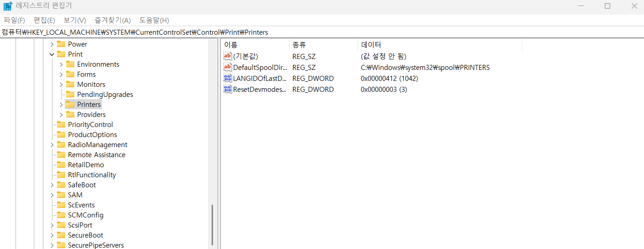This screenshot has height=249, width=644.
Task: Click the C:\Windows\system32\spool\PRINTERS data cell
Action: [425, 67]
